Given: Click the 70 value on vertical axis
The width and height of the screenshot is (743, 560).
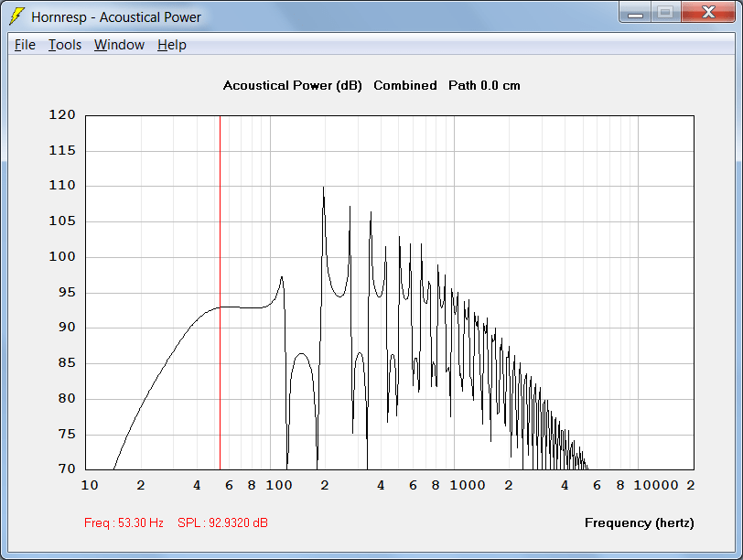Looking at the screenshot, I should pos(67,468).
